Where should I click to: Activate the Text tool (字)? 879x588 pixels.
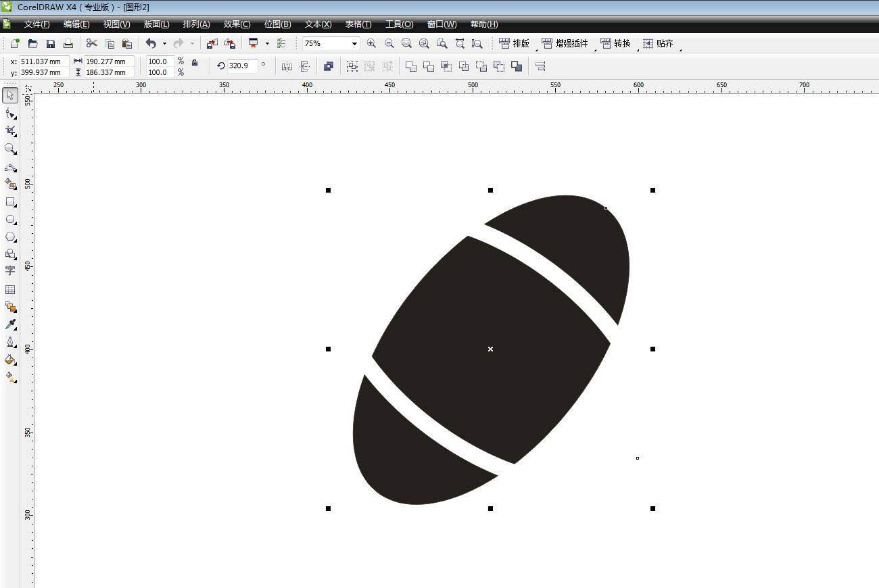point(10,271)
